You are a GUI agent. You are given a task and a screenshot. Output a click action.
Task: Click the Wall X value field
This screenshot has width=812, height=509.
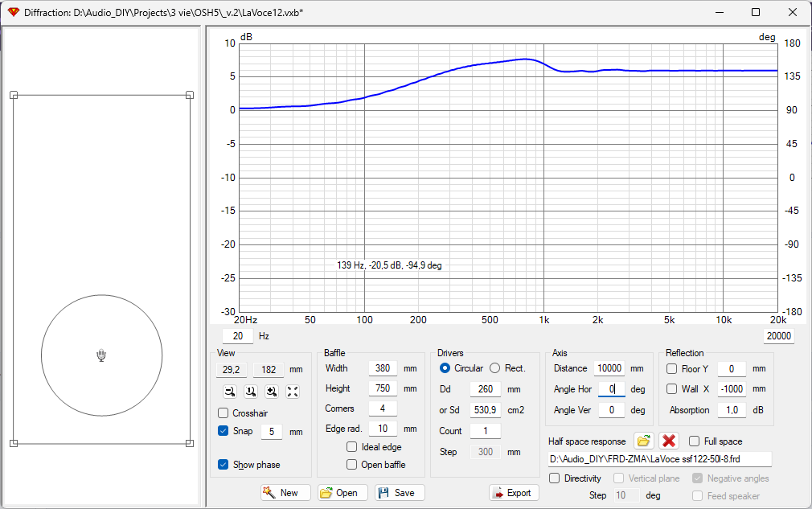[x=732, y=389]
